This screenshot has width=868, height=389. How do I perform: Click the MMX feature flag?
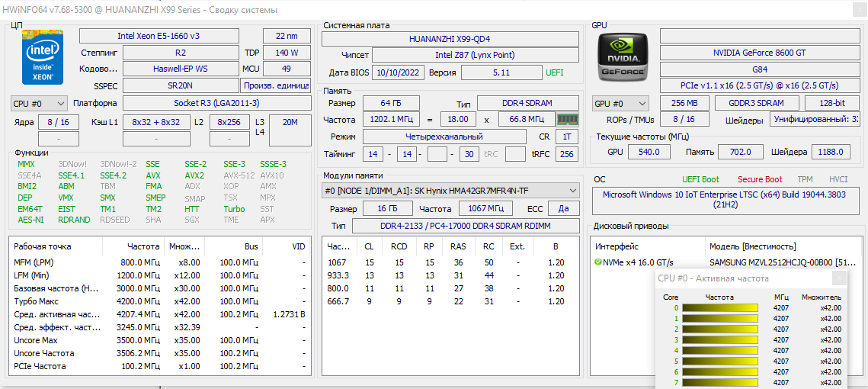pos(25,164)
